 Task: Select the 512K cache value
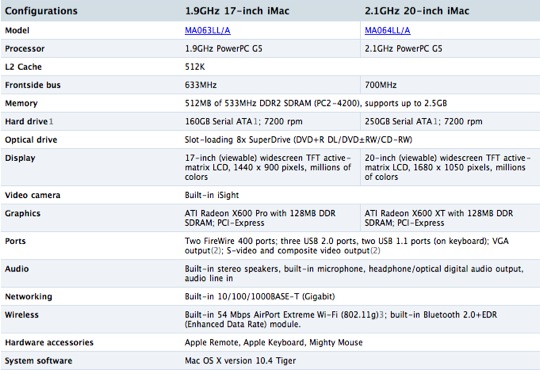click(x=195, y=67)
